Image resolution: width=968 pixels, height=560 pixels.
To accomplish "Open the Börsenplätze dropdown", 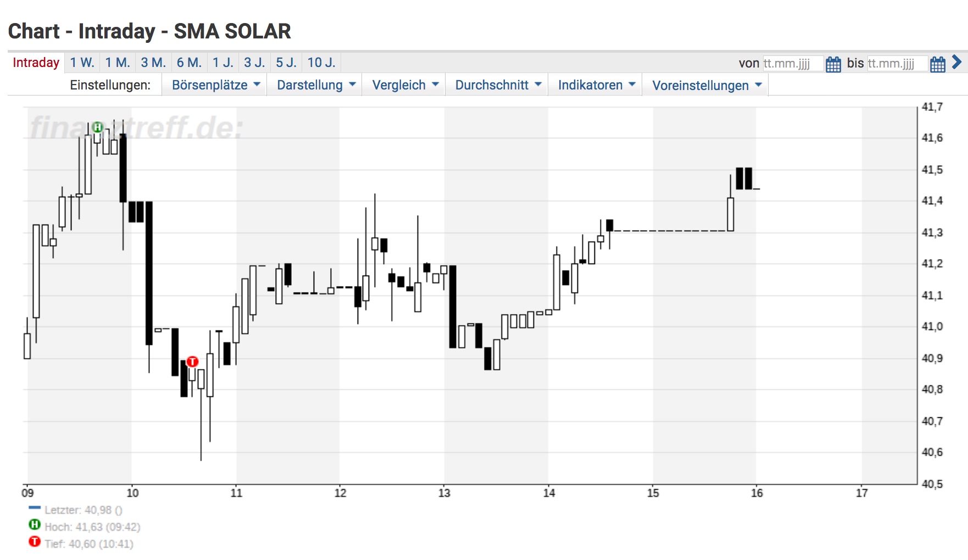I will (214, 85).
